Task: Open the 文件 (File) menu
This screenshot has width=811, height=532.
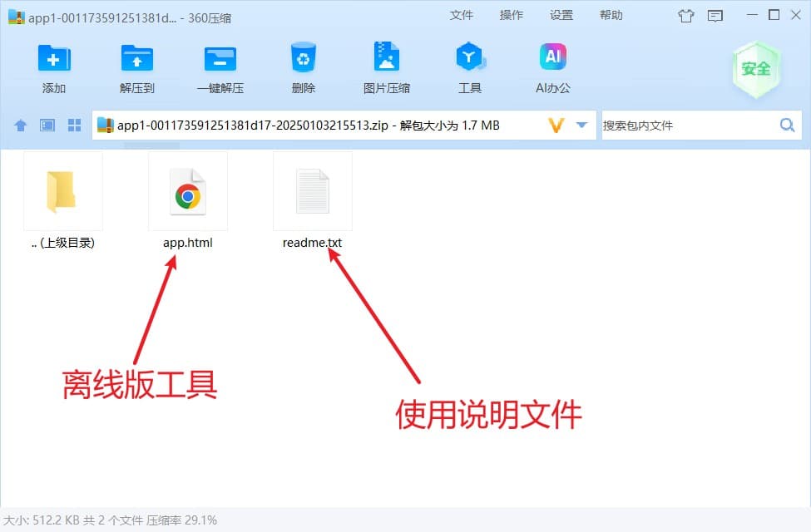Action: (462, 15)
